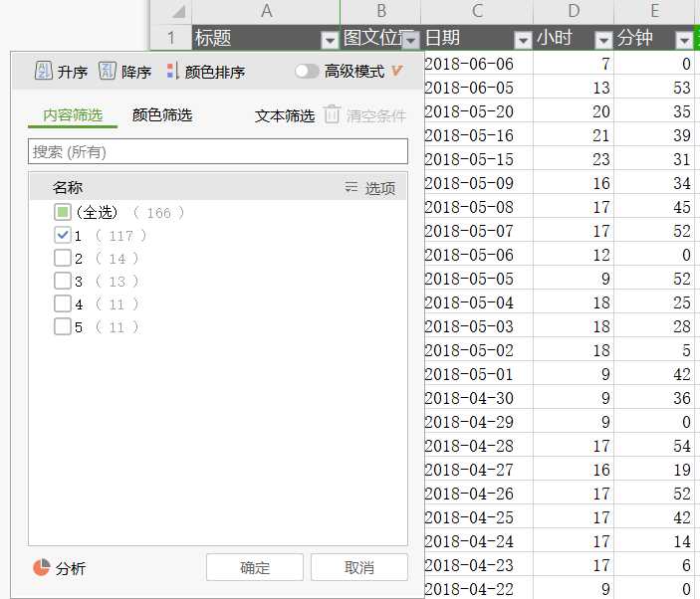Select column B header
This screenshot has height=599, width=700.
[380, 12]
